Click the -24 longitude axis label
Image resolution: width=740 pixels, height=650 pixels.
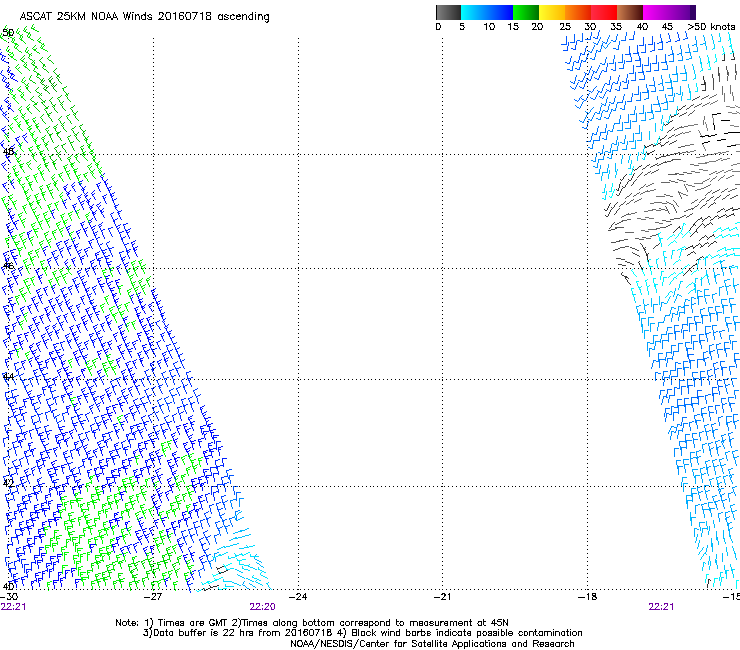tap(298, 597)
